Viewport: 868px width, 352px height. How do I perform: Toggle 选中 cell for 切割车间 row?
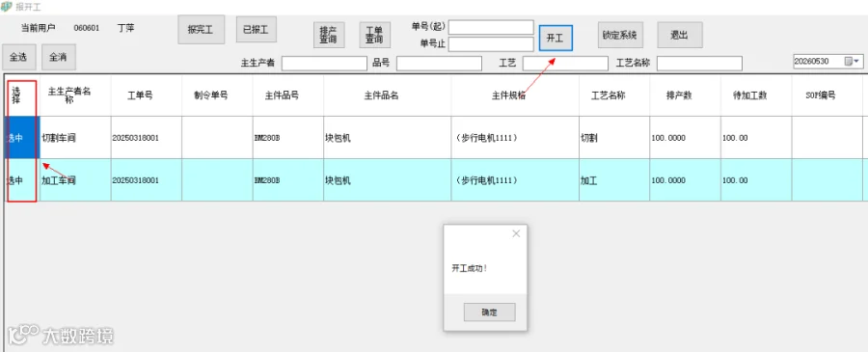click(21, 138)
